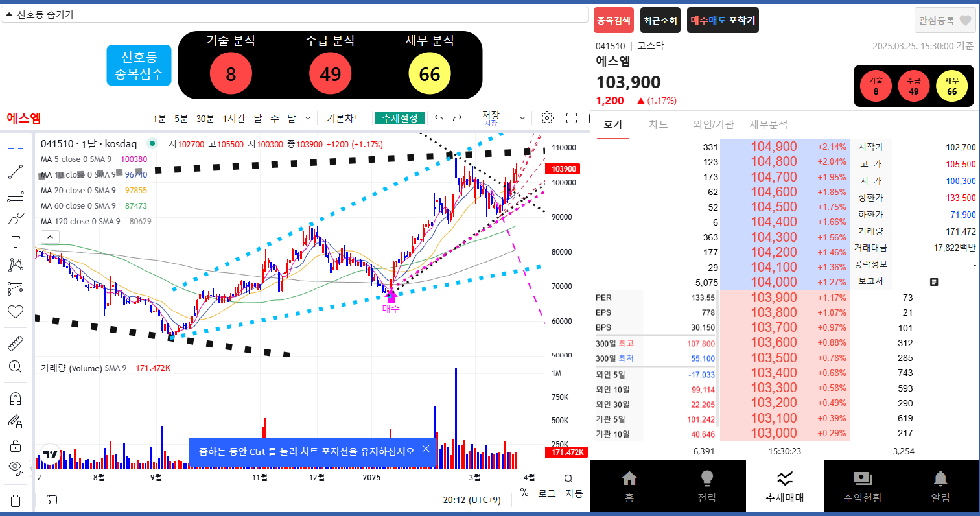The height and width of the screenshot is (516, 980).
Task: Open price scale settings gear below axis
Action: (x=568, y=478)
